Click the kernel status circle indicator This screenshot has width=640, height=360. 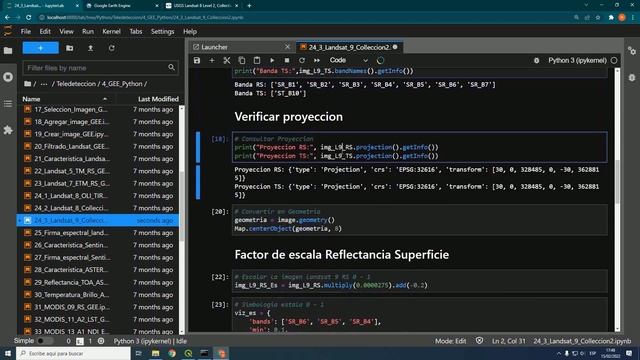pos(614,60)
